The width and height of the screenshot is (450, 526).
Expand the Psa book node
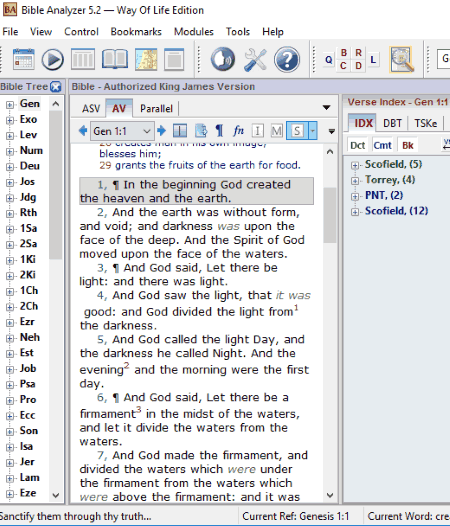coord(10,385)
